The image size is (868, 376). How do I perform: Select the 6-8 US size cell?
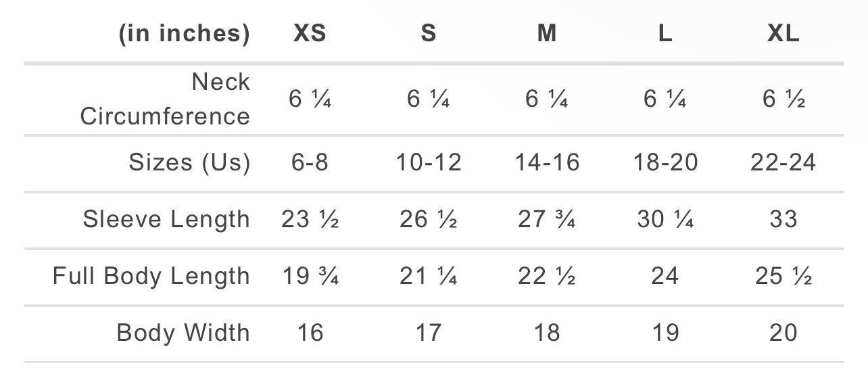click(x=310, y=163)
